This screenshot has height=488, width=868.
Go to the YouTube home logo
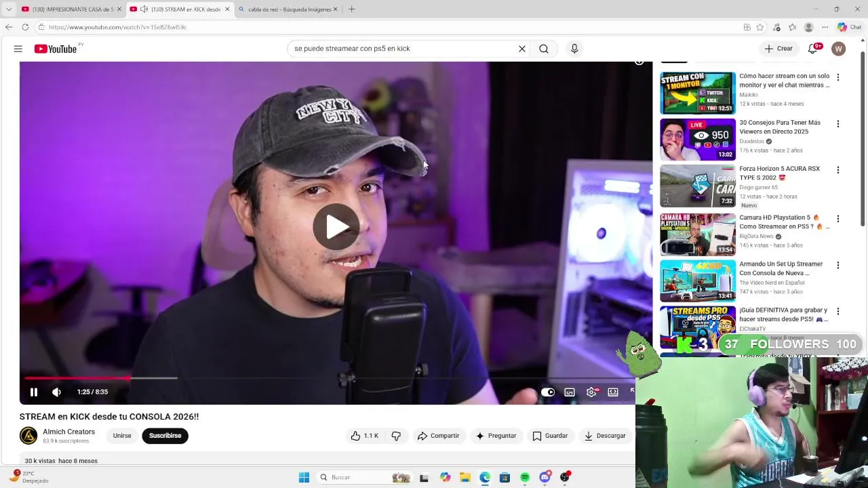point(56,49)
